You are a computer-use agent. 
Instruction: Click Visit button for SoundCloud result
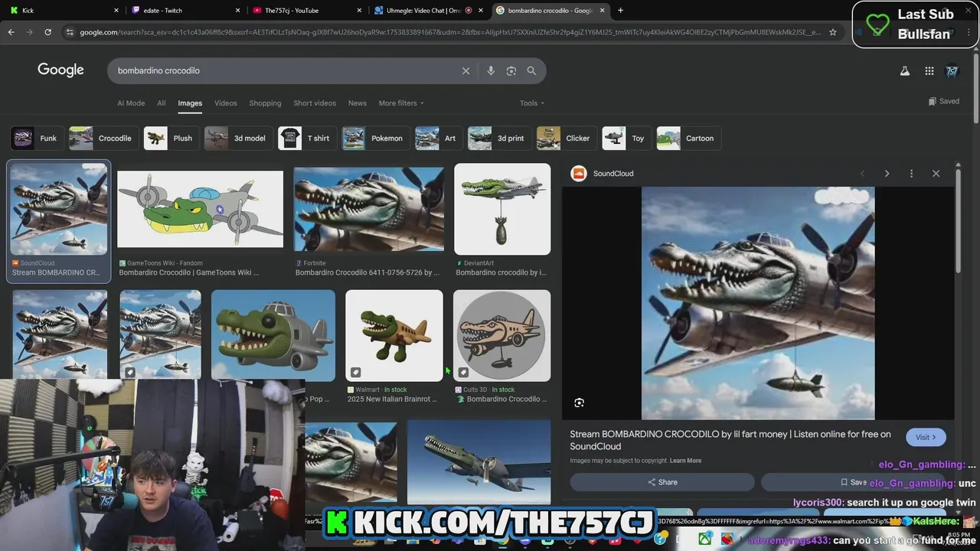(926, 437)
